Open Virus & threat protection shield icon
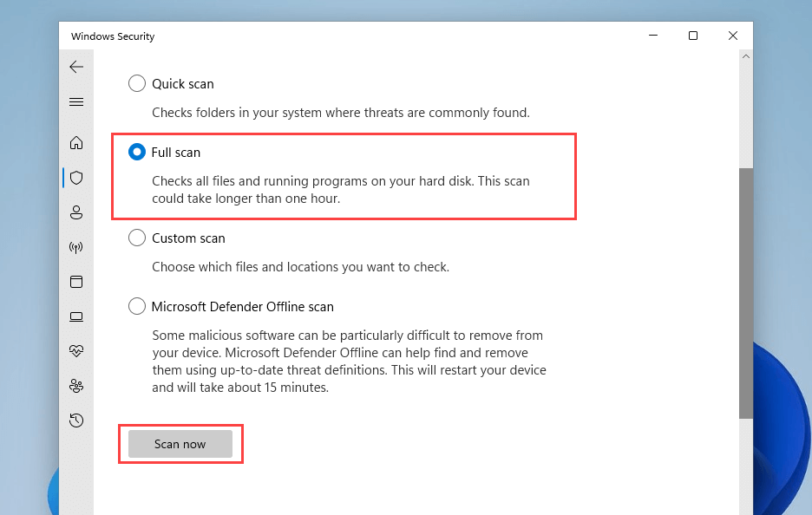812x515 pixels. coord(76,178)
